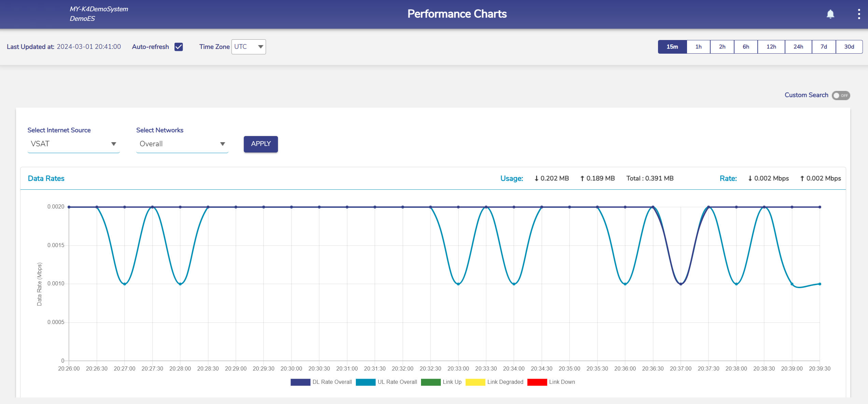Toggle the DL Rate Overall legend swatch
Image resolution: width=868 pixels, height=404 pixels.
coord(300,382)
